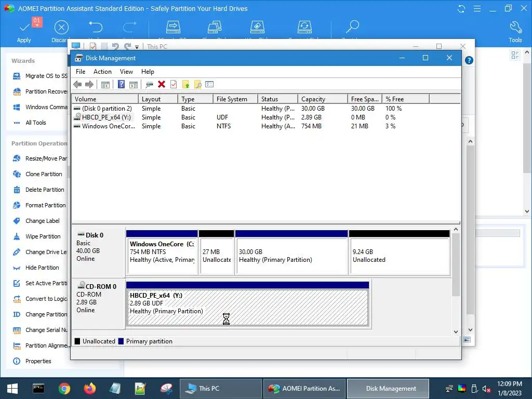Click Properties in AOMEI sidebar
The width and height of the screenshot is (532, 399).
[32, 362]
